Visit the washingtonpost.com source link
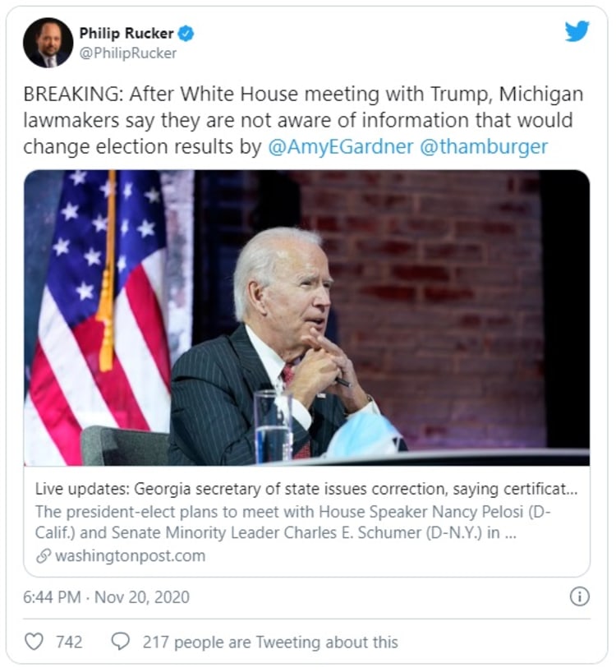The image size is (616, 672). pos(130,556)
